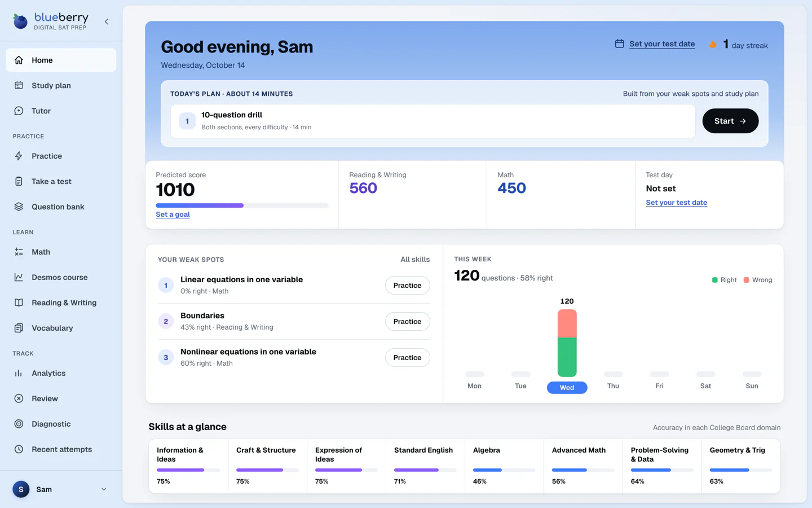Click the Tutor chat icon
The height and width of the screenshot is (508, 812).
(19, 111)
